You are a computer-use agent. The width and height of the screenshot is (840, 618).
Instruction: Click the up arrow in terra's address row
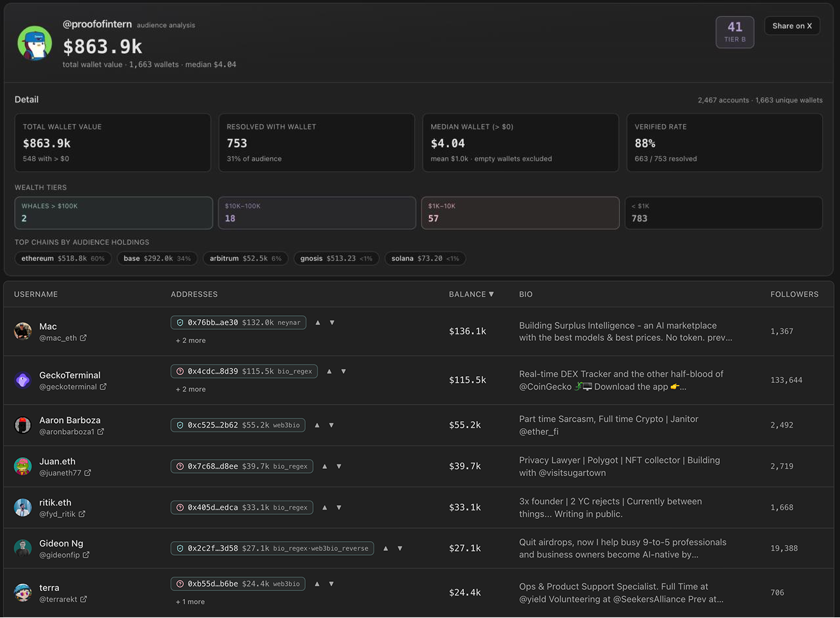point(317,584)
